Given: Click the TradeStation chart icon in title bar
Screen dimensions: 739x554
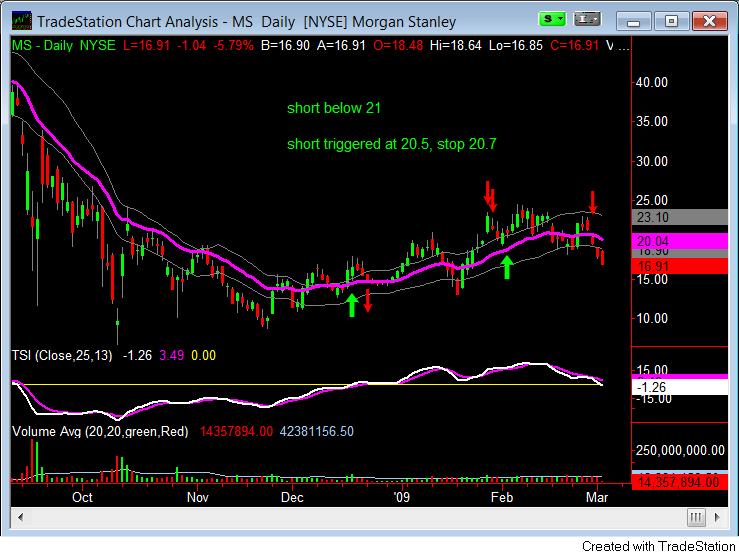Looking at the screenshot, I should 22,21.
